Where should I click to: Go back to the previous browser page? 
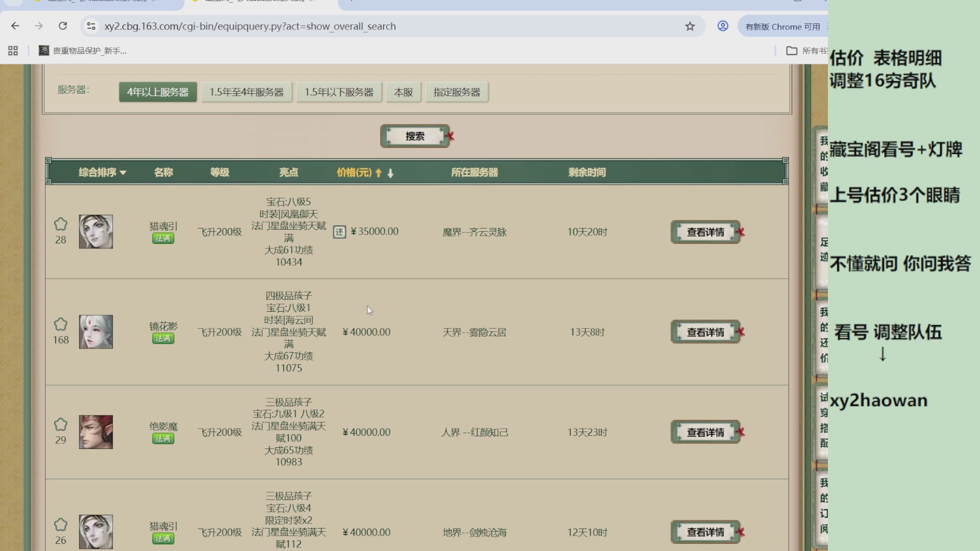(x=15, y=26)
